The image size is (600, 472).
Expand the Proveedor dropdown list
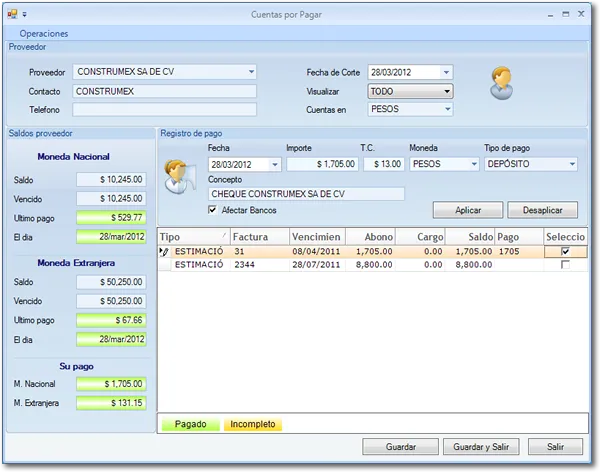(251, 72)
